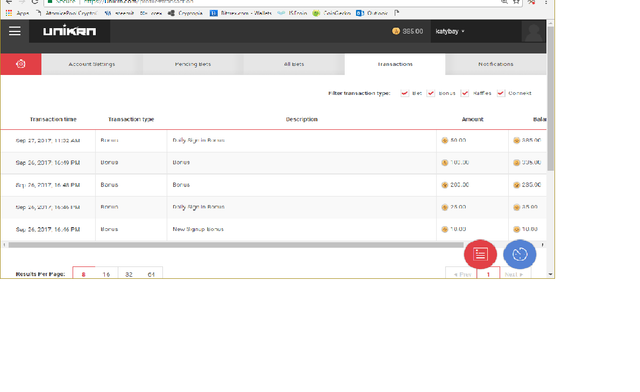Viewport: 640px width, 392px height.
Task: Click the Unikrn logo
Action: (70, 31)
